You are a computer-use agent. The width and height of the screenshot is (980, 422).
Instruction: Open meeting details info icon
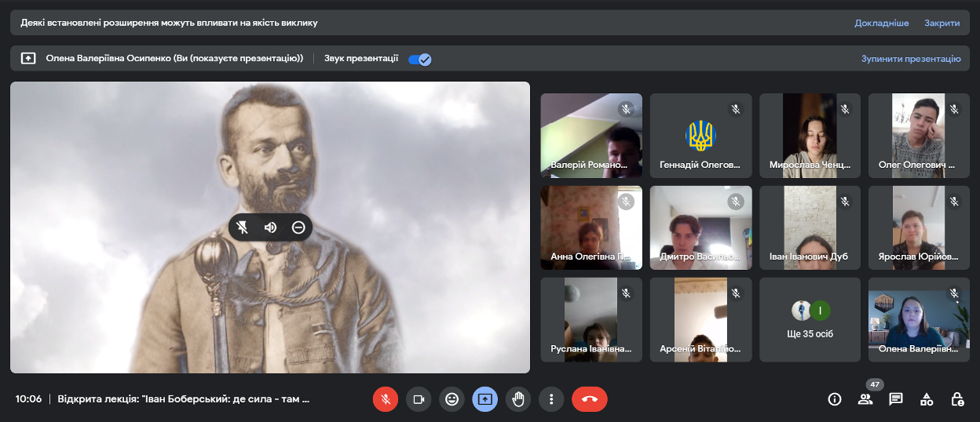pos(835,399)
